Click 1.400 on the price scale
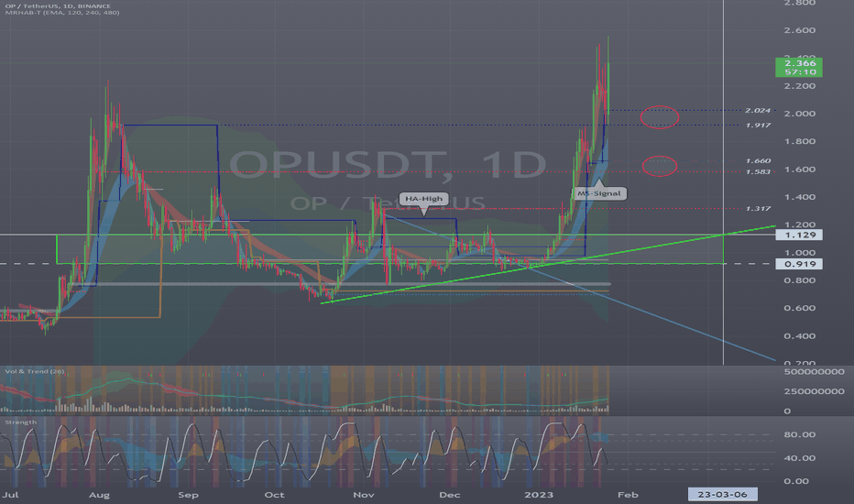854x504 pixels. point(800,197)
